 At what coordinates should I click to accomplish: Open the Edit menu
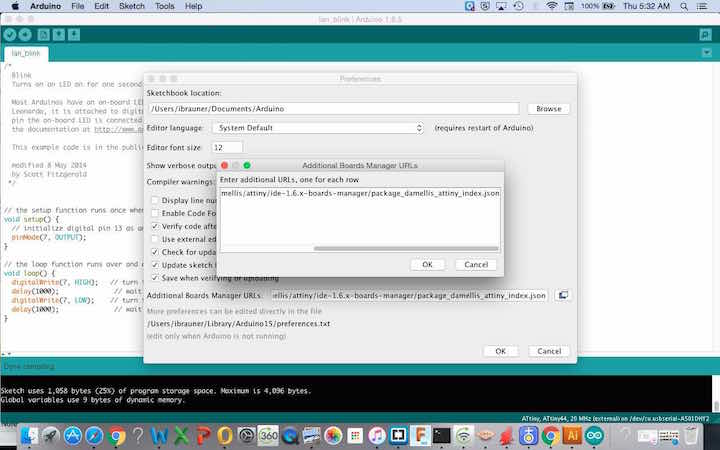coord(101,6)
